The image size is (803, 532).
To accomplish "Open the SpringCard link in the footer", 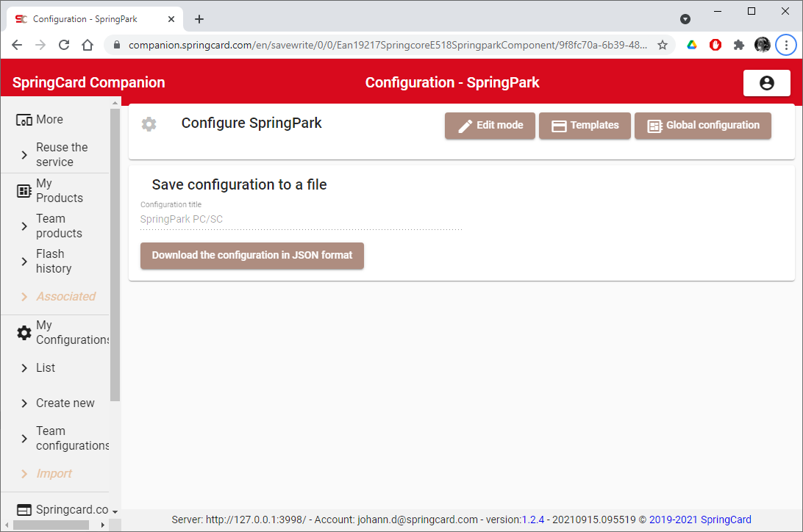I will [727, 520].
